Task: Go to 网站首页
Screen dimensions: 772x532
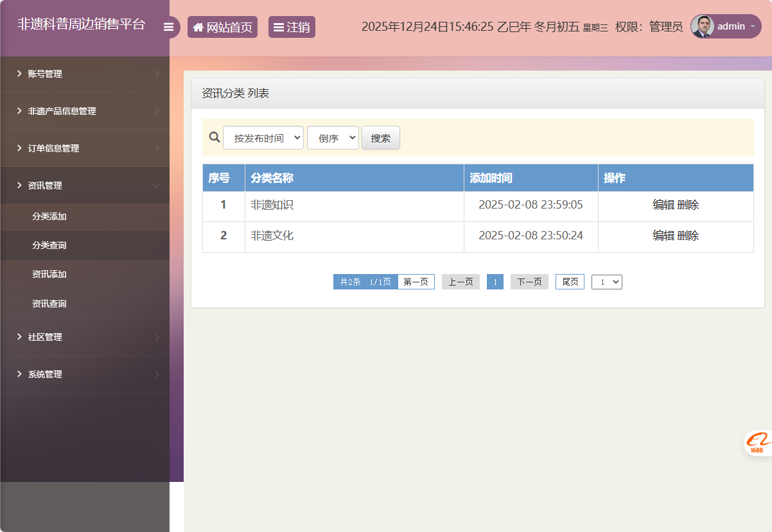Action: pyautogui.click(x=222, y=27)
